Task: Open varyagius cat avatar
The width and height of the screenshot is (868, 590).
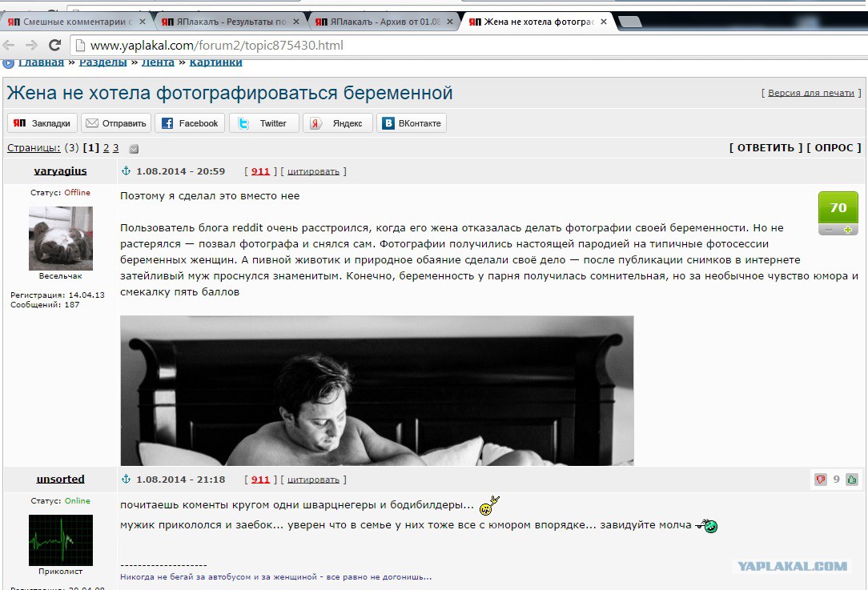Action: tap(60, 239)
